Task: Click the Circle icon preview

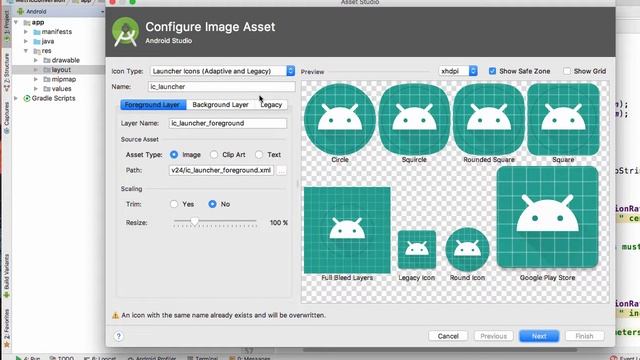Action: click(x=340, y=119)
